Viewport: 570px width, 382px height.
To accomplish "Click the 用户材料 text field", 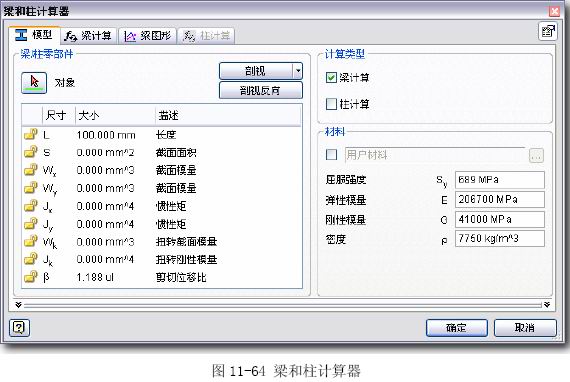I will tap(435, 155).
